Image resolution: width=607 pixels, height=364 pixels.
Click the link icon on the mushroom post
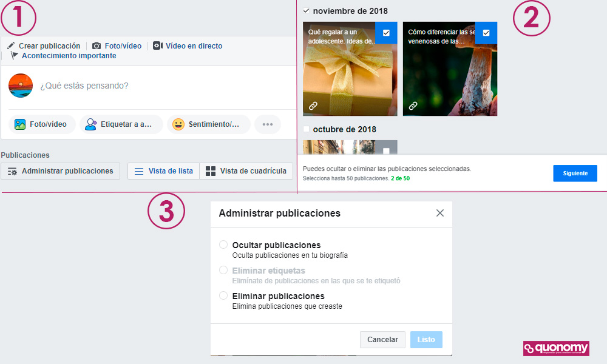(x=413, y=106)
